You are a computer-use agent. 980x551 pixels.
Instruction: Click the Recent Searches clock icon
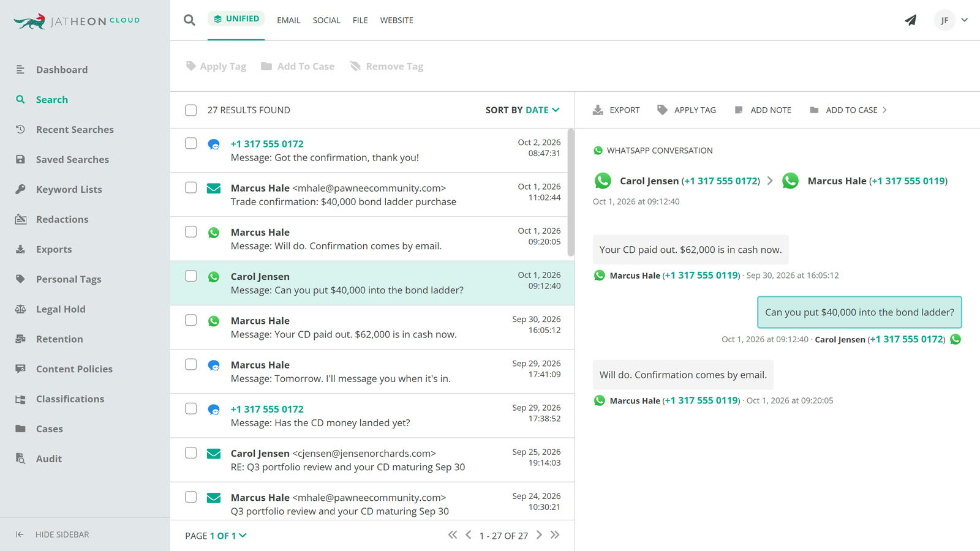pos(20,129)
